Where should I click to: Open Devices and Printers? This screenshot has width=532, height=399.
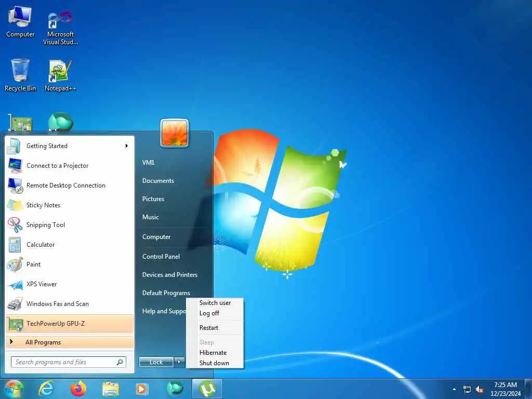170,275
